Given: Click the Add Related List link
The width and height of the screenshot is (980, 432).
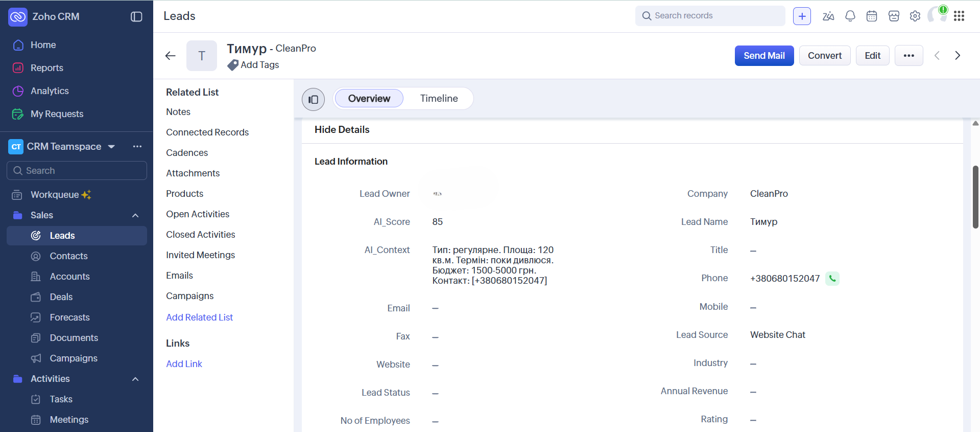Looking at the screenshot, I should tap(199, 317).
